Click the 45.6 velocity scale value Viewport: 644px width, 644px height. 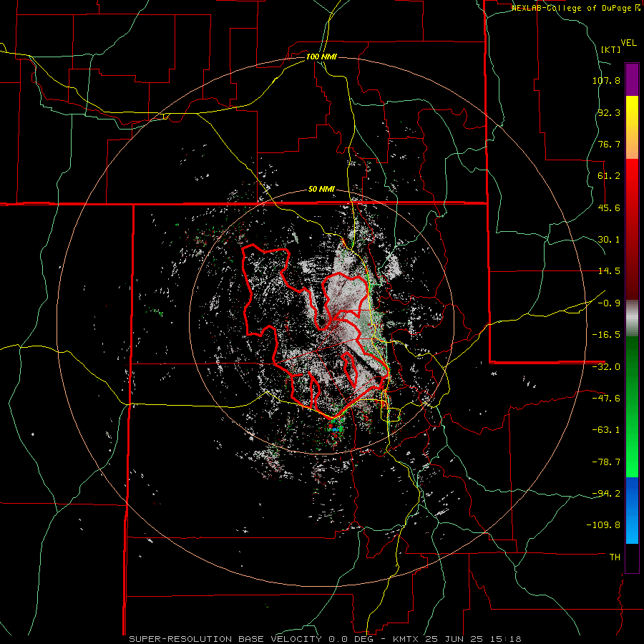pos(609,208)
